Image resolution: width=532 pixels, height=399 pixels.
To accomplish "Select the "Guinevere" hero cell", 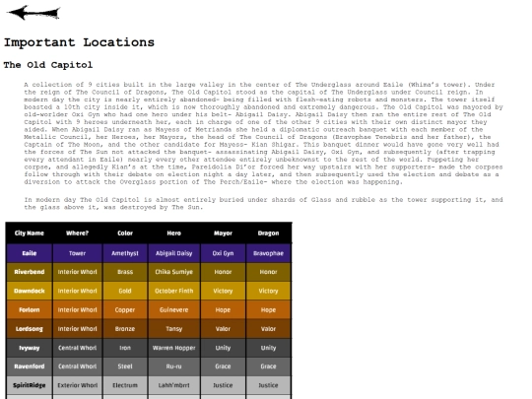I will pos(174,310).
